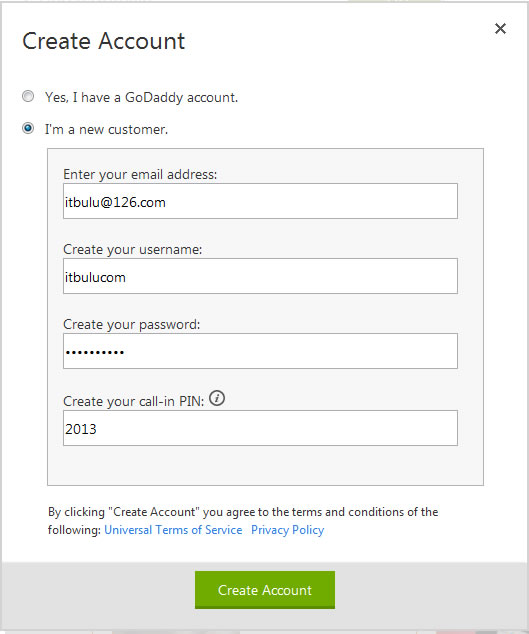Open the Privacy Policy link
The width and height of the screenshot is (529, 634).
click(288, 530)
